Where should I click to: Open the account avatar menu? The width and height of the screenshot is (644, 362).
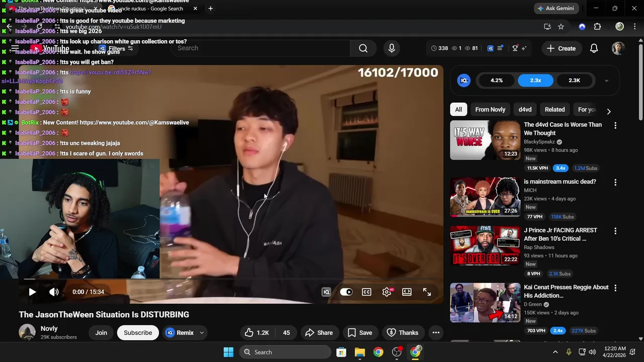tap(618, 48)
